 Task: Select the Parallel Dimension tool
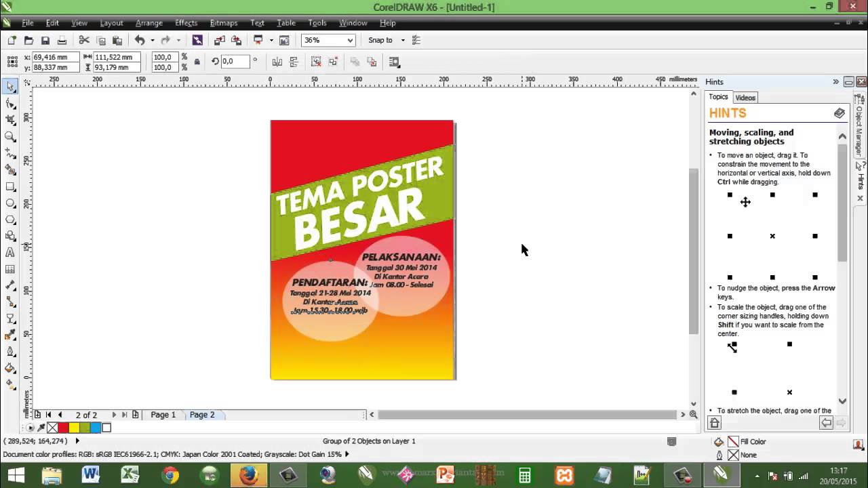point(10,285)
